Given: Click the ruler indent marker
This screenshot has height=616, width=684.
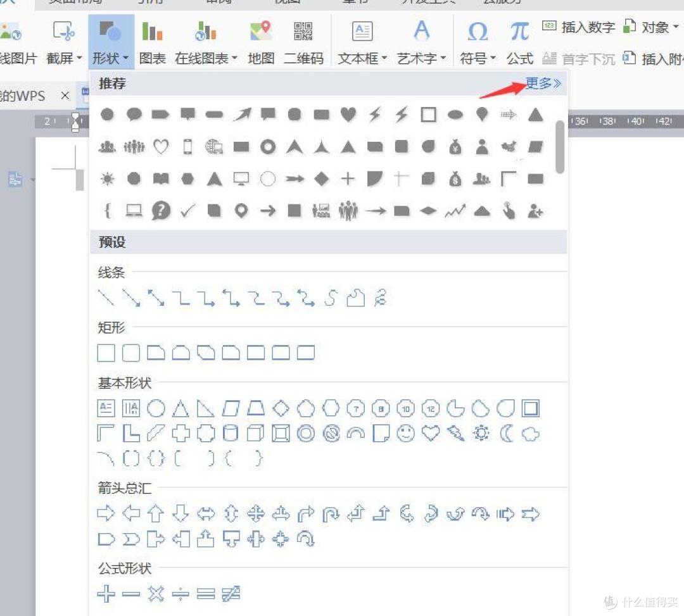Looking at the screenshot, I should coord(75,122).
